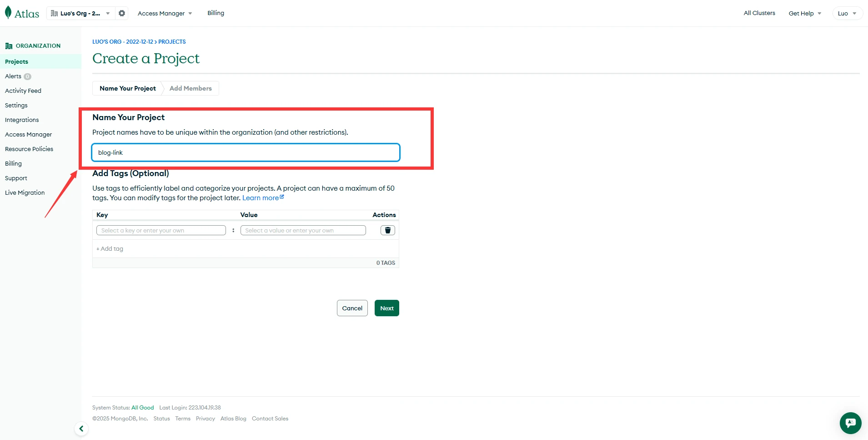Open organization settings gear icon
Image resolution: width=868 pixels, height=440 pixels.
[x=122, y=13]
